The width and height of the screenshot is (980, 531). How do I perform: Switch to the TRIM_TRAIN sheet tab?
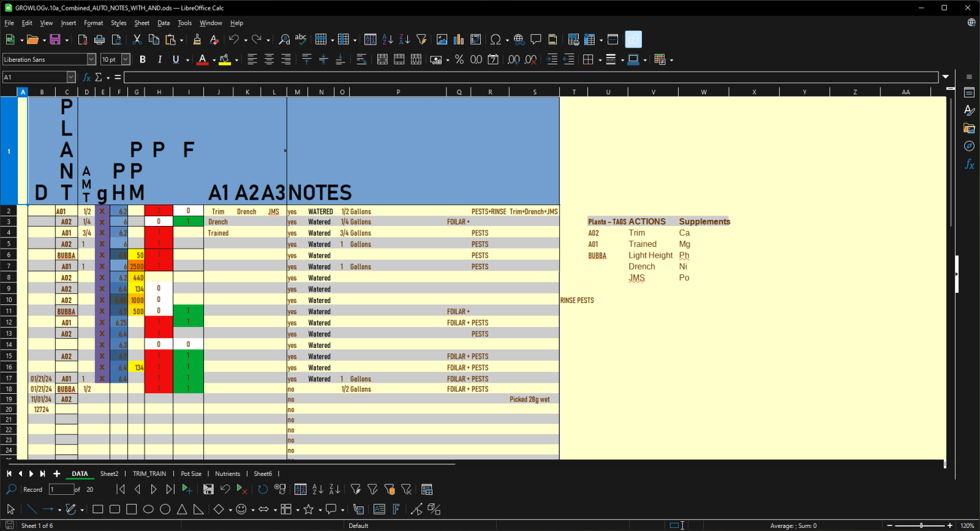(149, 473)
